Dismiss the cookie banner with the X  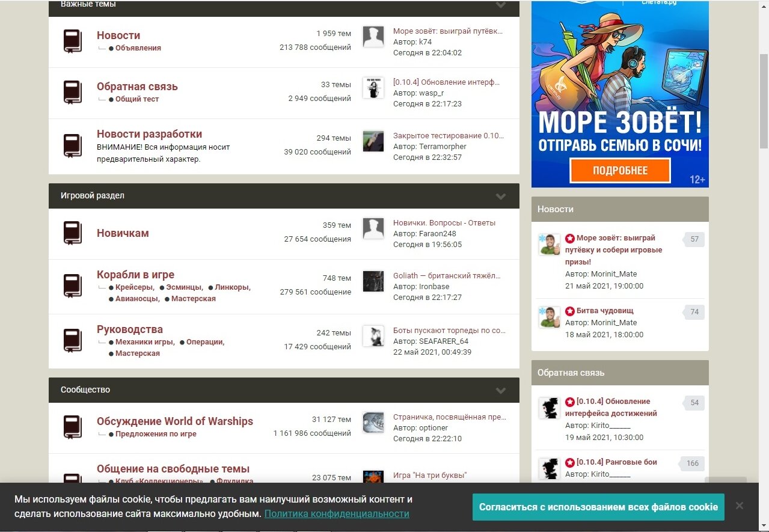(x=740, y=506)
